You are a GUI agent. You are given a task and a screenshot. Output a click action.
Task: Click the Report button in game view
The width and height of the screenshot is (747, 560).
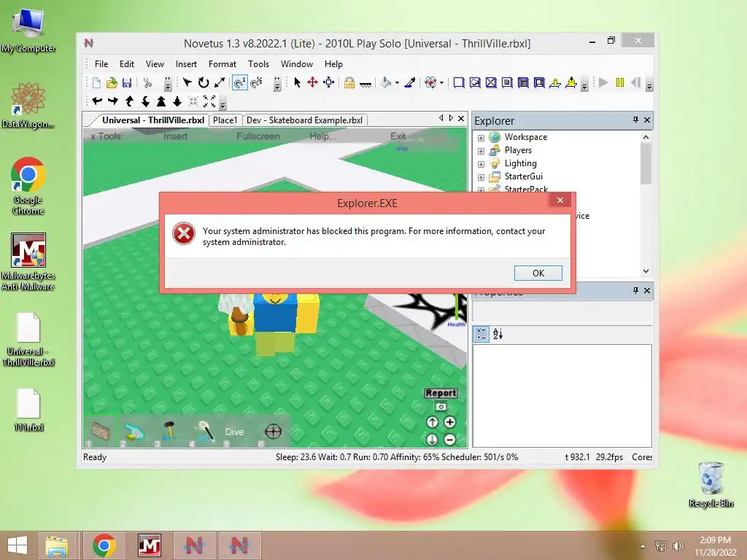441,393
